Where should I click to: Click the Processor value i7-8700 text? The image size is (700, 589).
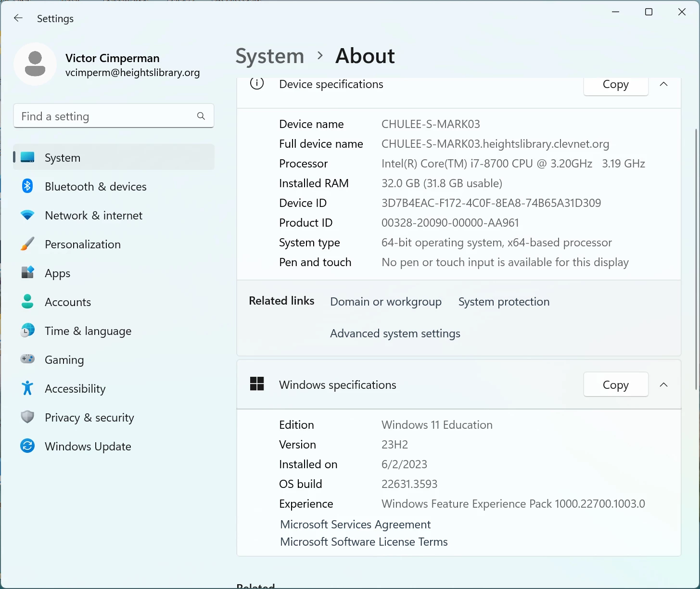coord(513,164)
